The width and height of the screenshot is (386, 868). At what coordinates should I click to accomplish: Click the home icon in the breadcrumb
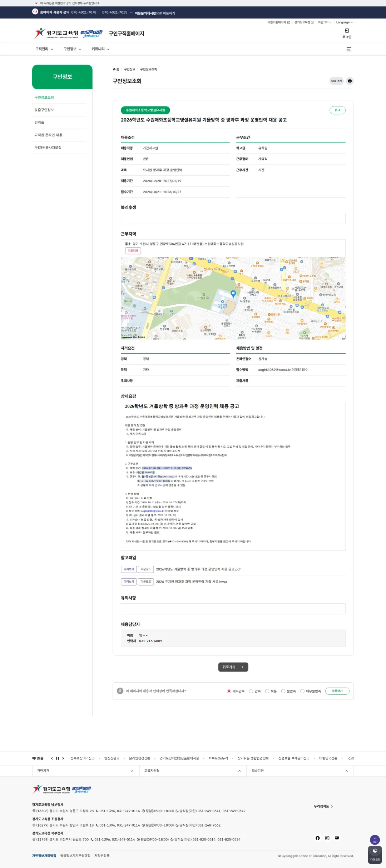coord(114,69)
